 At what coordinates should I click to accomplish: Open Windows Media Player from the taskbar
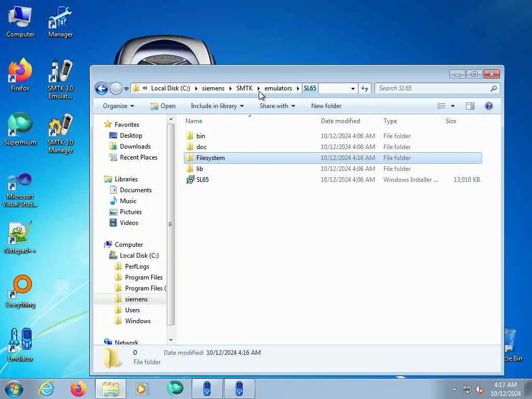coord(141,389)
